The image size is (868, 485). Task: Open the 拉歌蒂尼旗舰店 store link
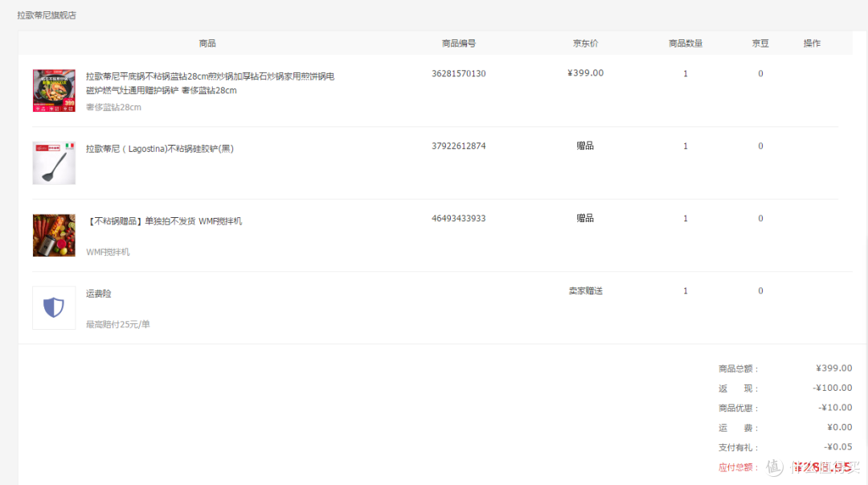pos(47,15)
